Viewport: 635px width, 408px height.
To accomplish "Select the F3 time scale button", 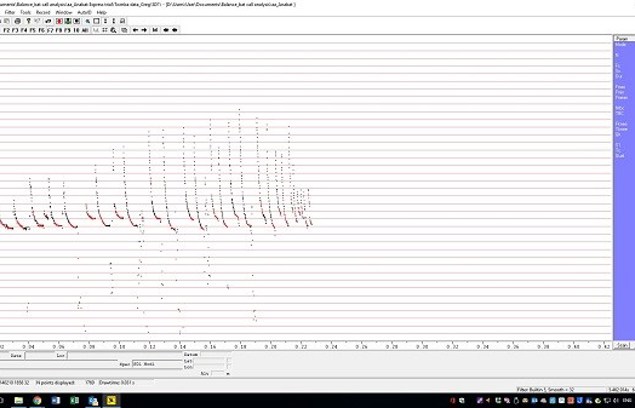I will point(15,30).
